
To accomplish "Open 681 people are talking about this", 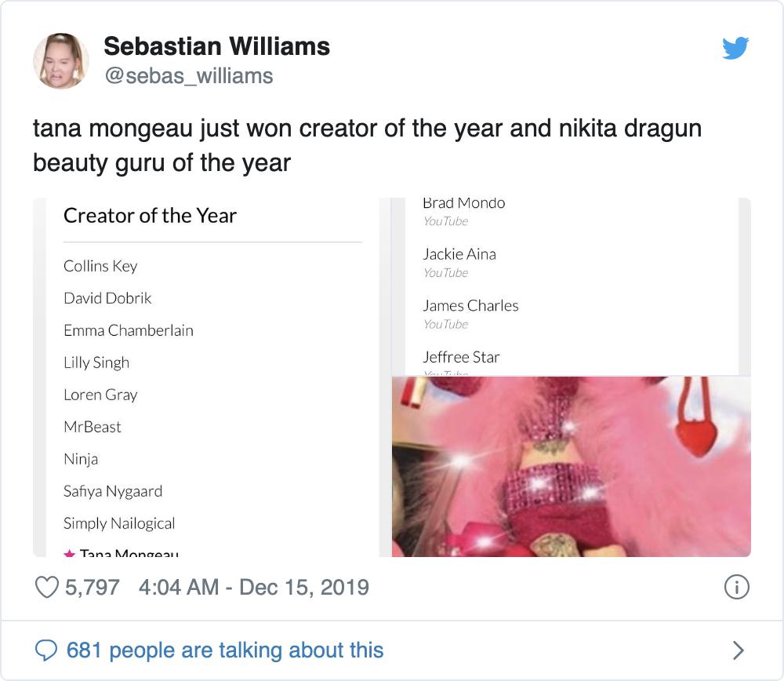I will point(225,650).
